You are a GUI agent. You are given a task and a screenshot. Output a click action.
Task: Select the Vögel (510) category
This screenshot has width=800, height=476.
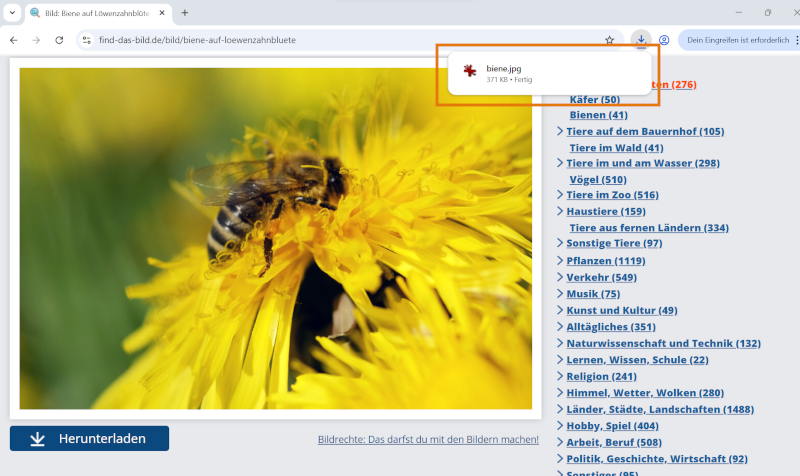click(x=597, y=179)
